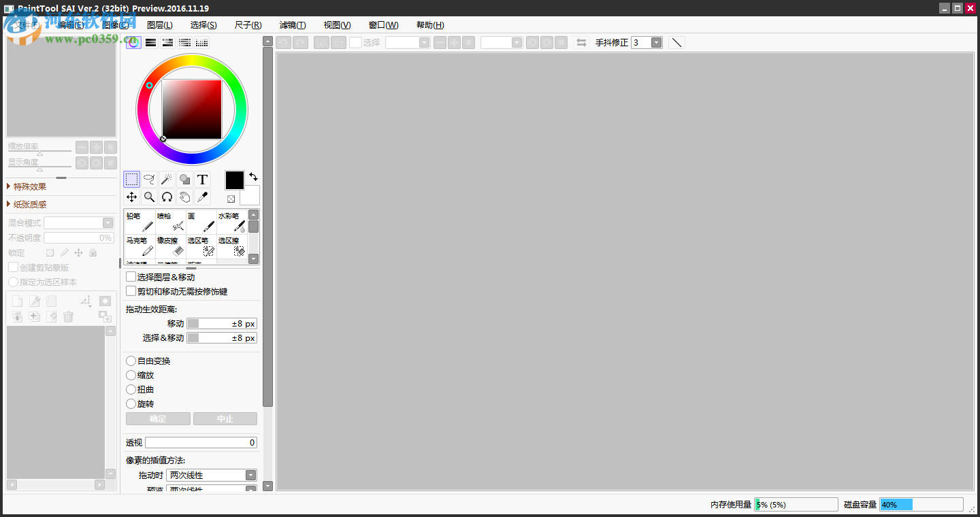Select the Eraser (橡皮擦) tool
The image size is (980, 517).
tap(169, 248)
